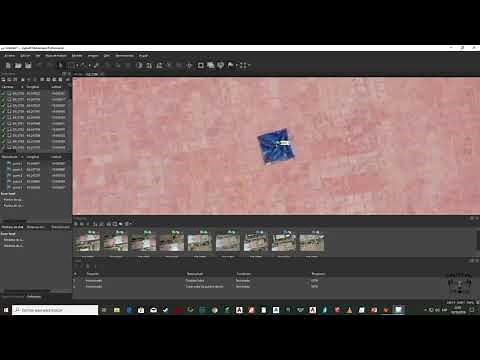The image size is (480, 360).
Task: Open the Mail envelope icon in taskbar
Action: (153, 310)
